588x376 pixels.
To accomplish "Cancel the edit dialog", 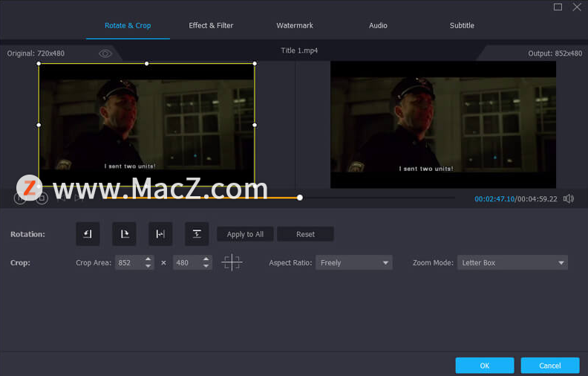I will tap(549, 366).
